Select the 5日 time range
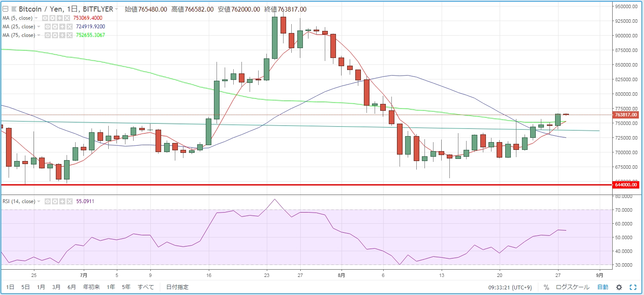Screen dimensions: 644x295 tap(26, 287)
